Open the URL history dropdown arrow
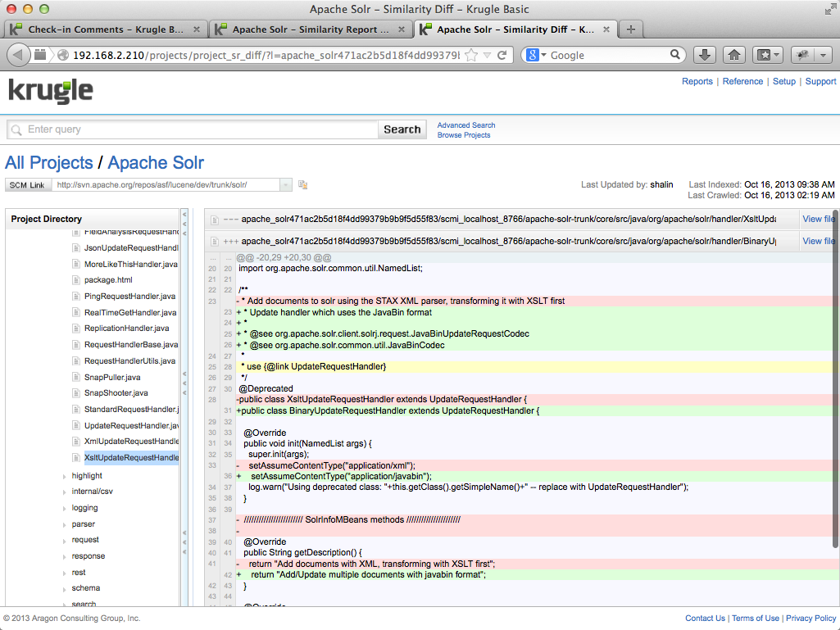 pos(487,55)
